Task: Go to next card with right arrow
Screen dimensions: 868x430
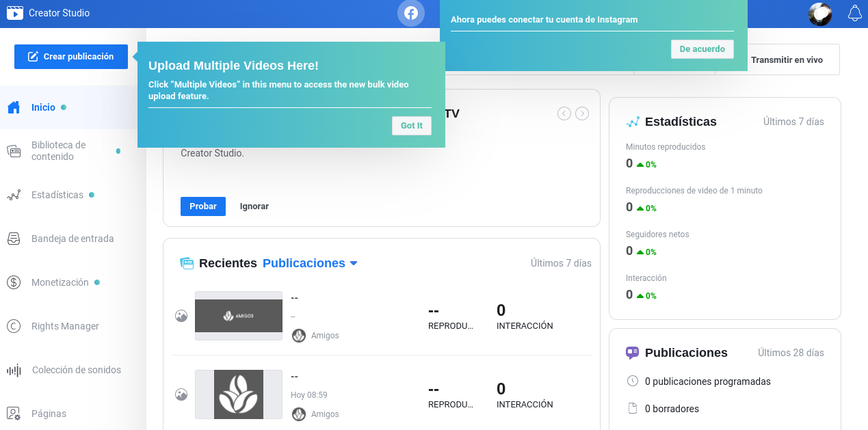Action: [582, 113]
